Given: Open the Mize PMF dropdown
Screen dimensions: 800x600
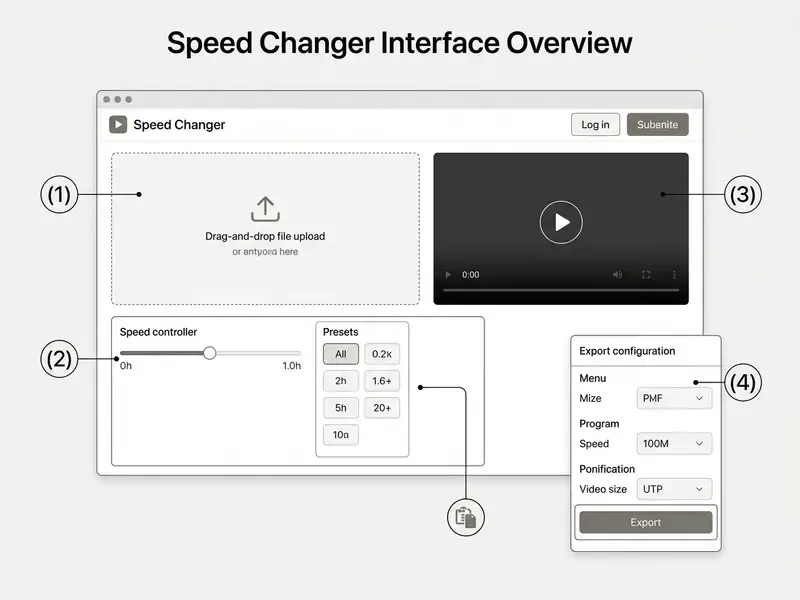Looking at the screenshot, I should point(674,398).
